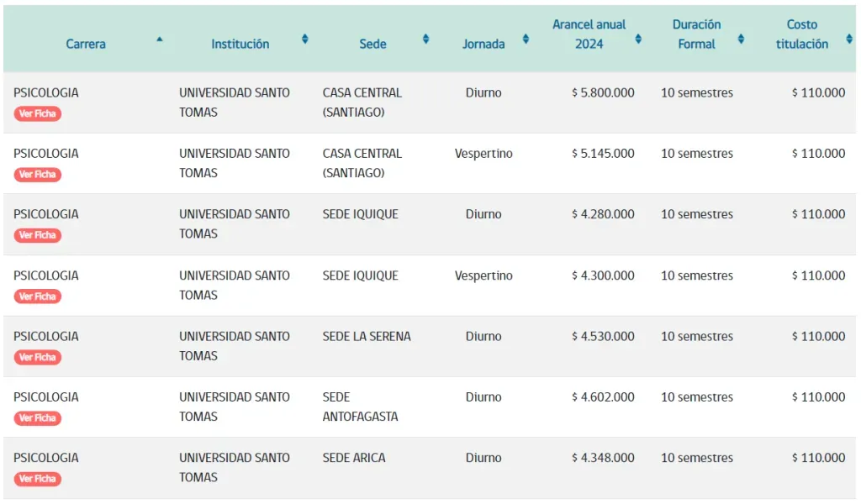Viewport: 861px width, 504px height.
Task: Select the SEDE ARICA table cell
Action: pos(354,458)
